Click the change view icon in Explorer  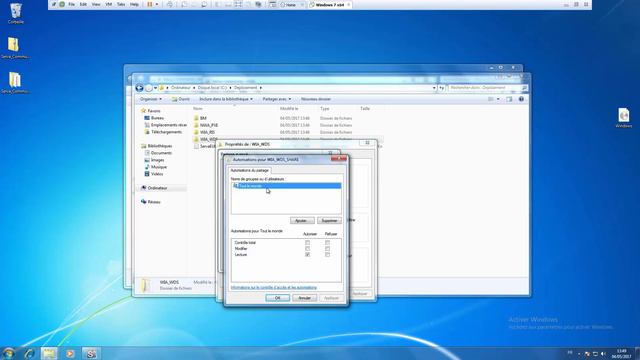pyautogui.click(x=491, y=99)
